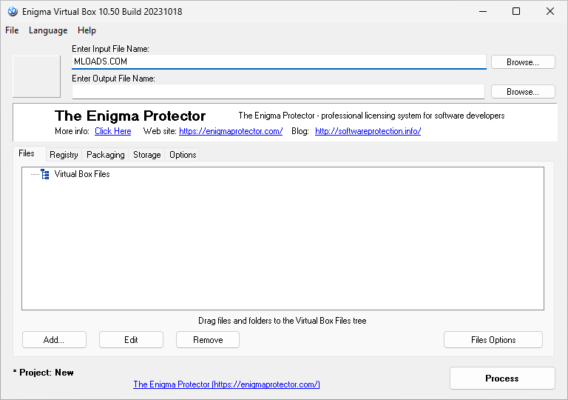This screenshot has width=568, height=400.
Task: Click the Add... button
Action: (x=54, y=340)
